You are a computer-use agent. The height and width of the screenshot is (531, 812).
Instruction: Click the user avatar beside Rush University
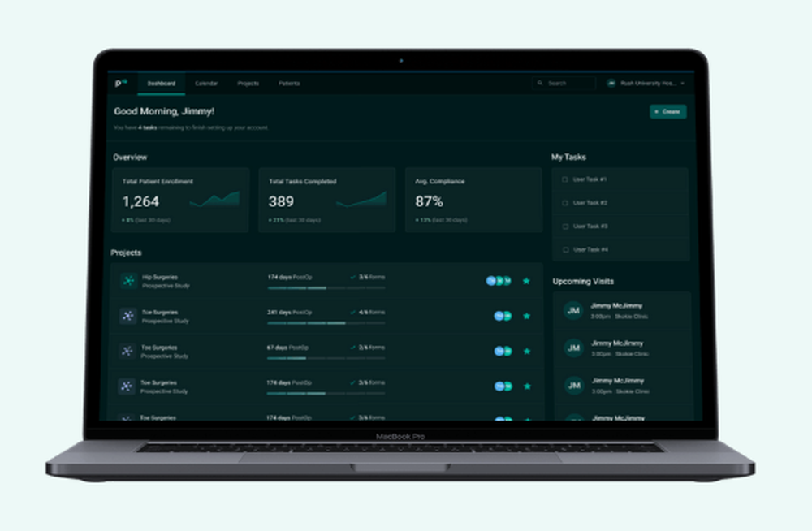(611, 83)
